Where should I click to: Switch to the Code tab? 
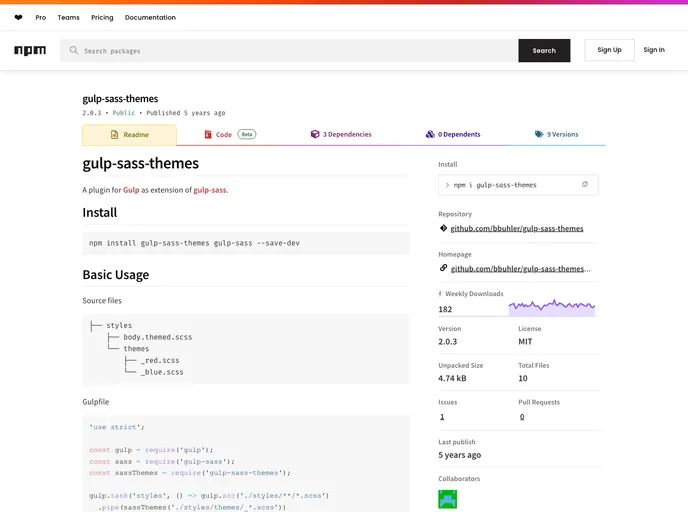click(x=230, y=135)
